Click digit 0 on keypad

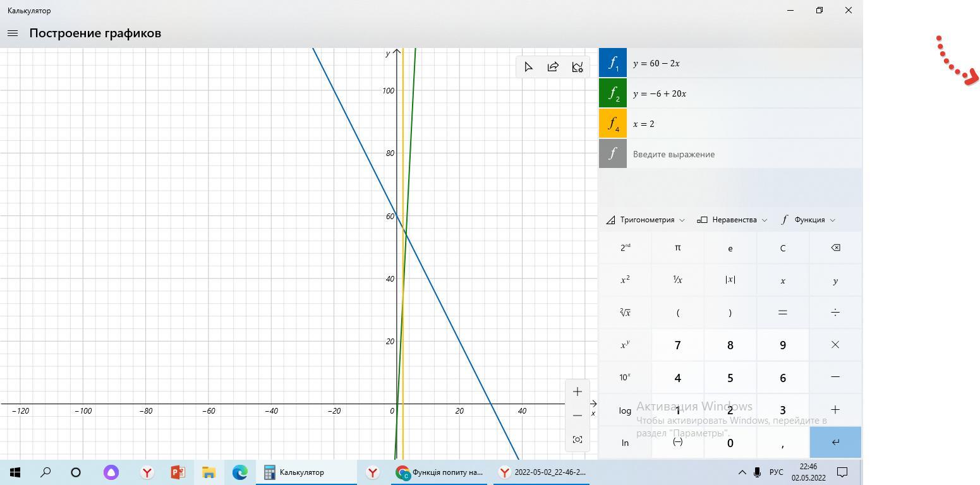pyautogui.click(x=730, y=442)
